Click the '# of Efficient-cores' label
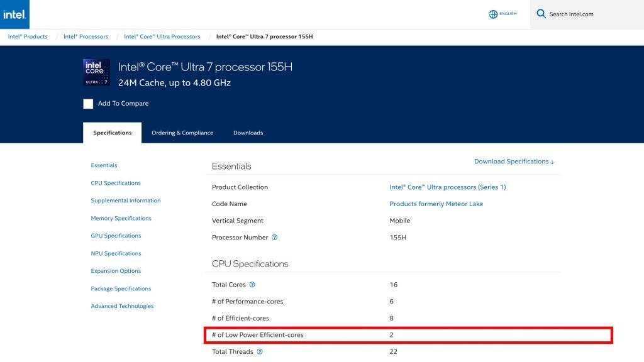 pyautogui.click(x=240, y=318)
